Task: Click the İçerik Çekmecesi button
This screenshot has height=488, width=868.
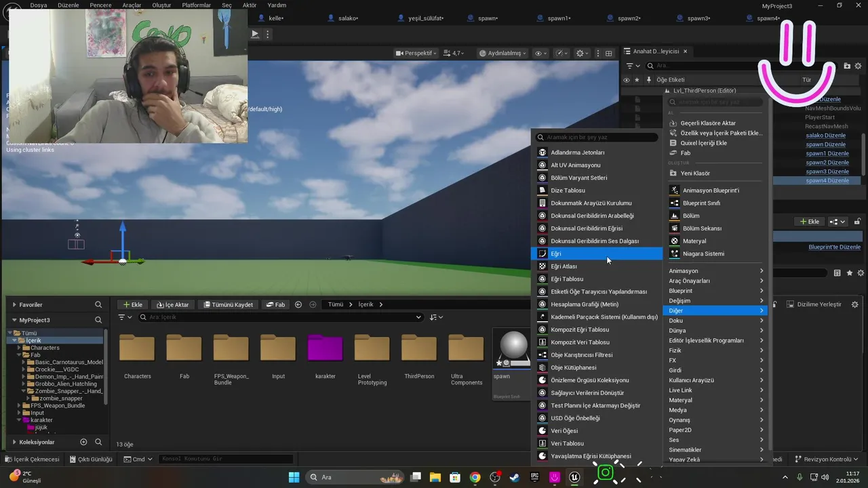Action: click(x=33, y=459)
